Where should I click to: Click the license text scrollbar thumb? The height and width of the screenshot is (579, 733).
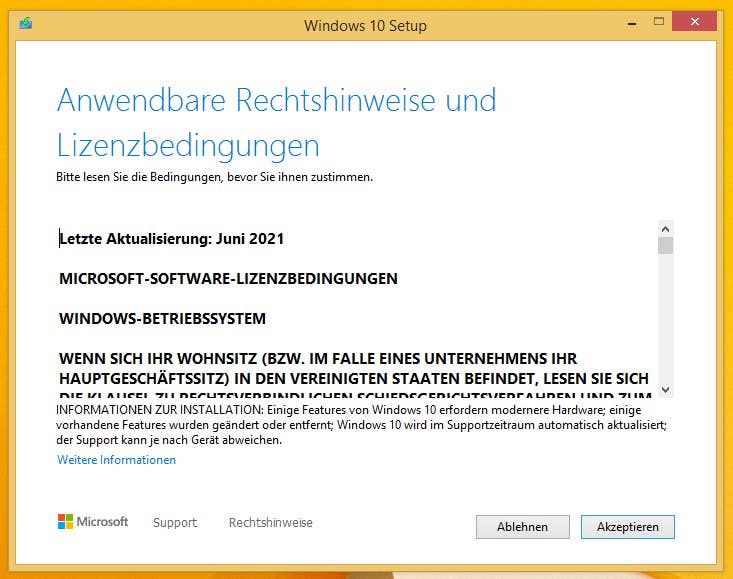point(665,245)
